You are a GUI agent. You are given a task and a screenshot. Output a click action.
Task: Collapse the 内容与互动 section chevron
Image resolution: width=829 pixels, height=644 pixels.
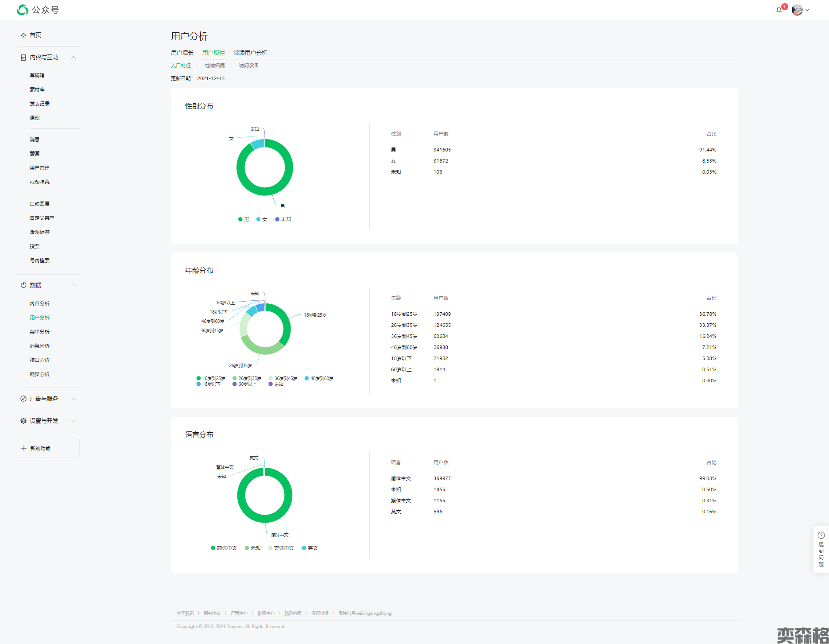tap(74, 58)
